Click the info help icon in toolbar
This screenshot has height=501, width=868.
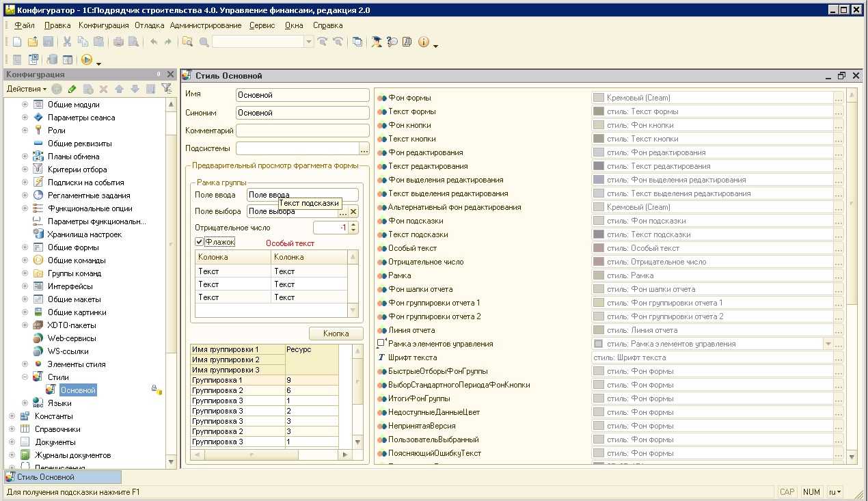pos(423,42)
